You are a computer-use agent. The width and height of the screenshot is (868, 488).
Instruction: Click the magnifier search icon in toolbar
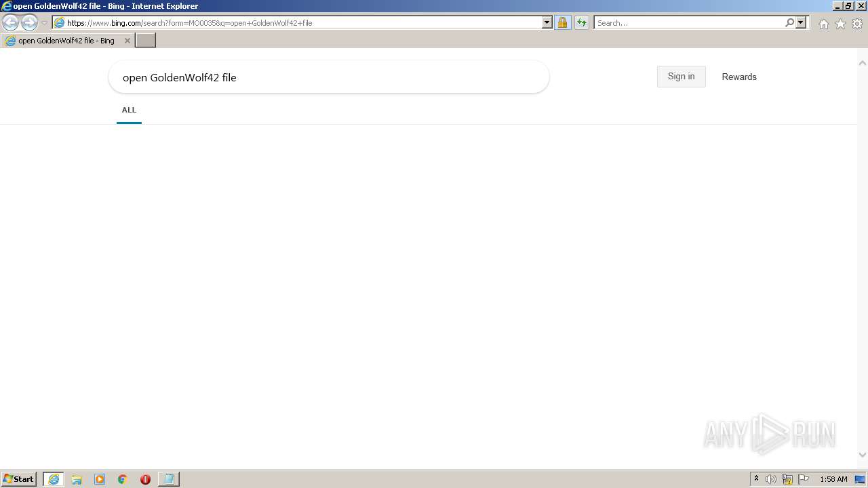pos(789,22)
